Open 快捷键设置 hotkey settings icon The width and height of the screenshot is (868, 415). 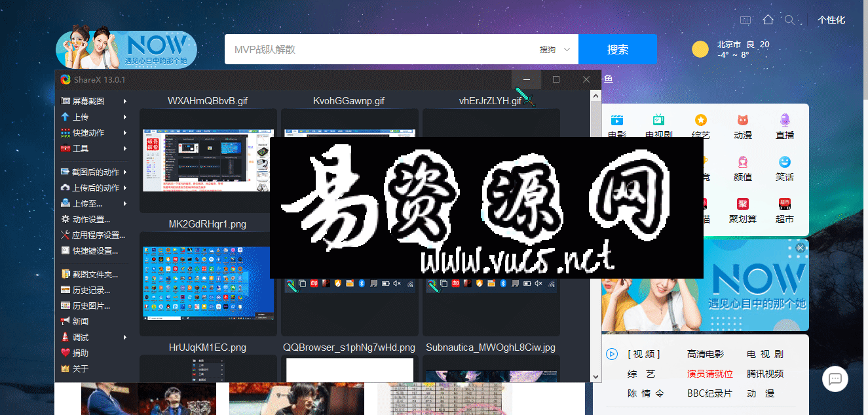(x=65, y=250)
